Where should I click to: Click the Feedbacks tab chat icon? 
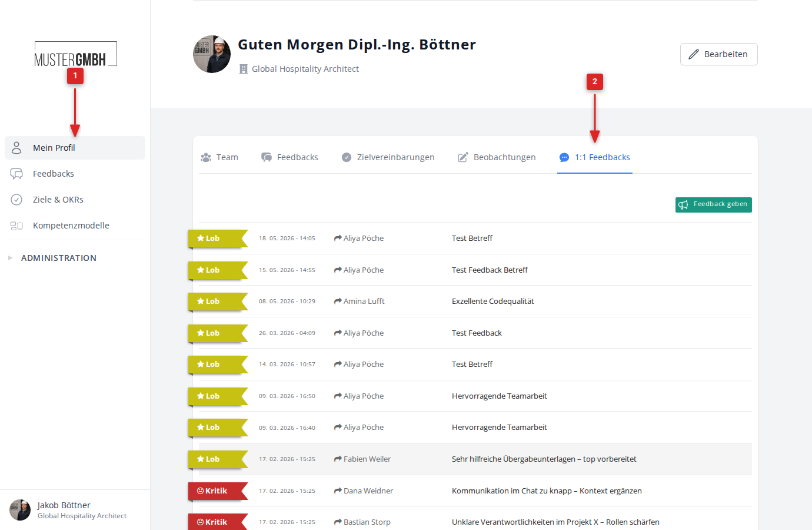(x=267, y=157)
